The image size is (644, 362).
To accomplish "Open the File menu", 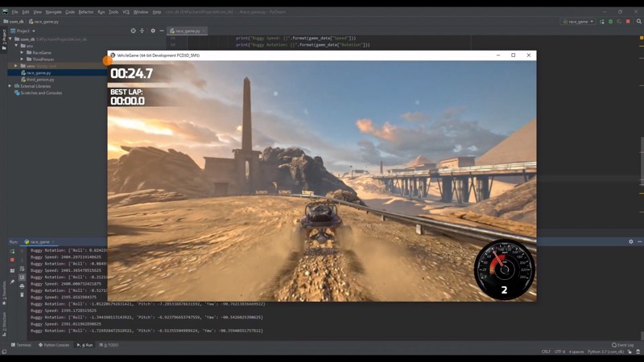I will pyautogui.click(x=14, y=12).
